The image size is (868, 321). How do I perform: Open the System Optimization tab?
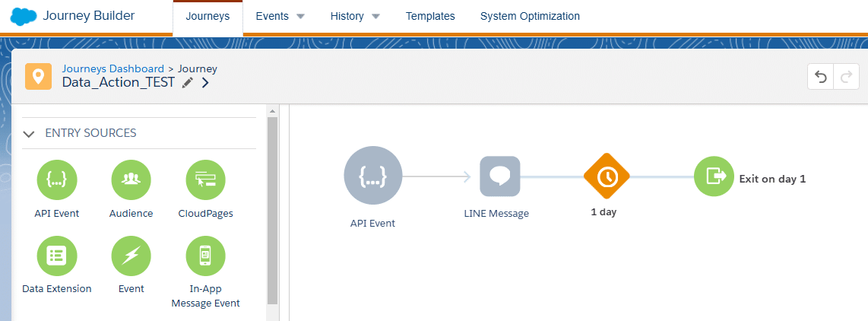click(x=530, y=16)
